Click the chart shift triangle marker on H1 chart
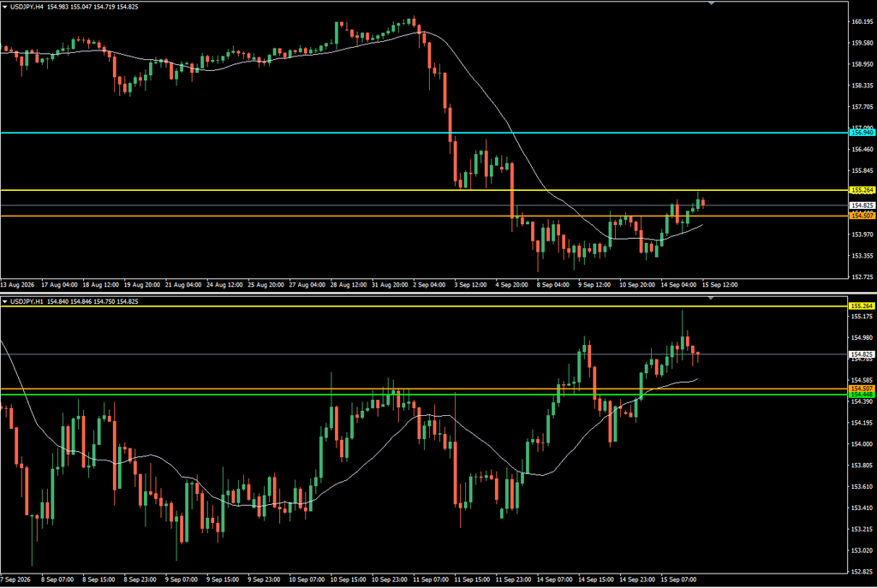 click(711, 298)
